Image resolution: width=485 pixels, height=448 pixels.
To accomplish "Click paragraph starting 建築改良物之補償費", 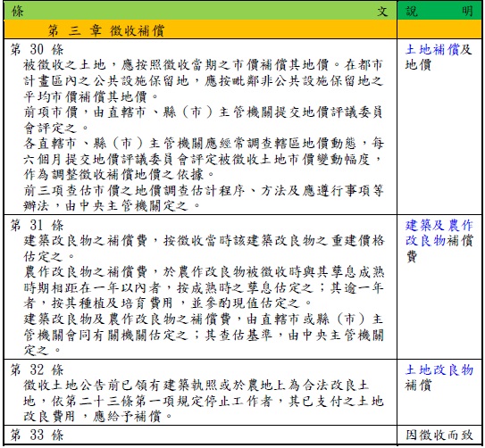I will point(204,248).
